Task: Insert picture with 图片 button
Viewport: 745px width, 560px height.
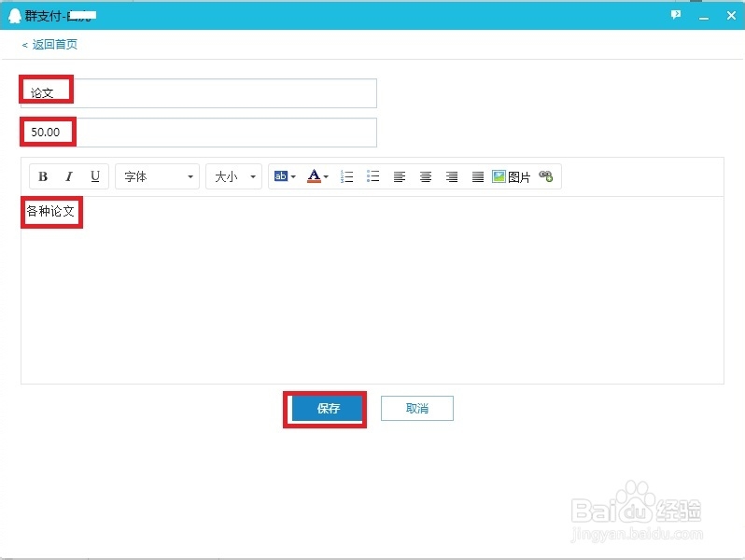Action: 511,176
